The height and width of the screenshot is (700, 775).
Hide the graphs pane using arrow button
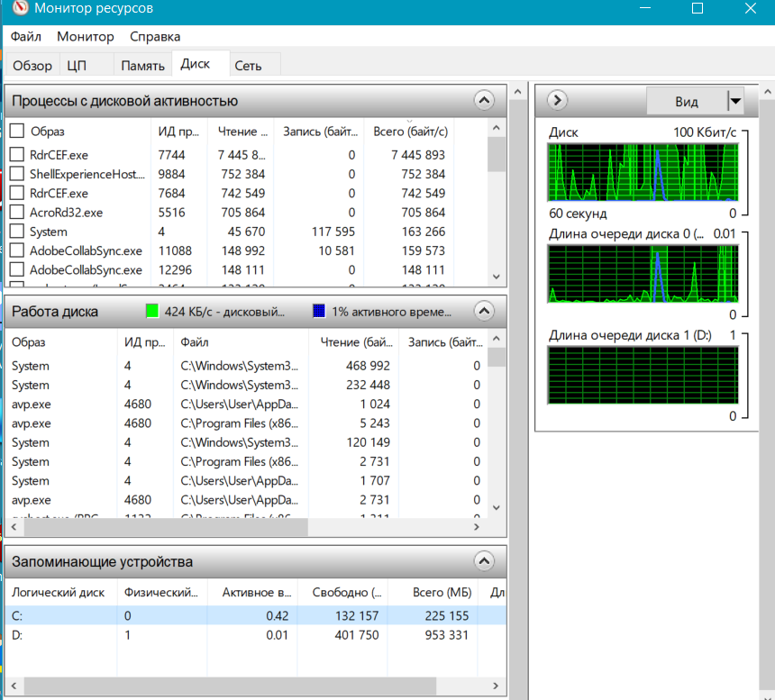pos(557,101)
